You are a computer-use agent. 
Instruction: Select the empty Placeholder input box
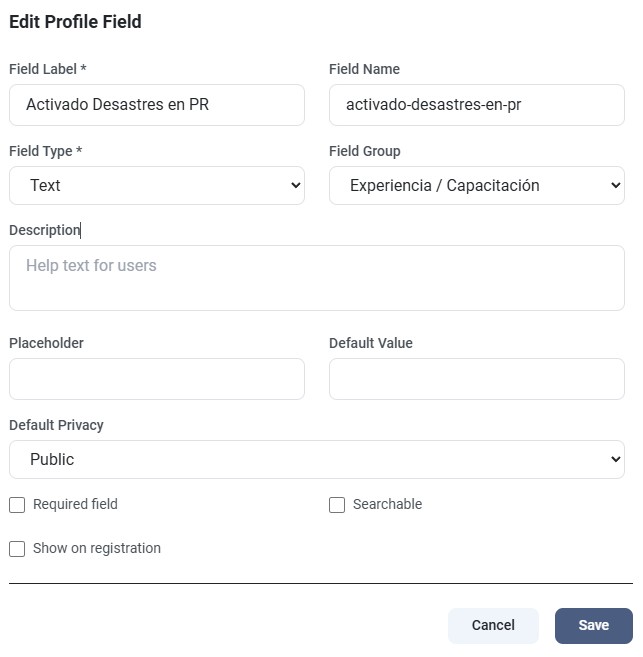[157, 379]
